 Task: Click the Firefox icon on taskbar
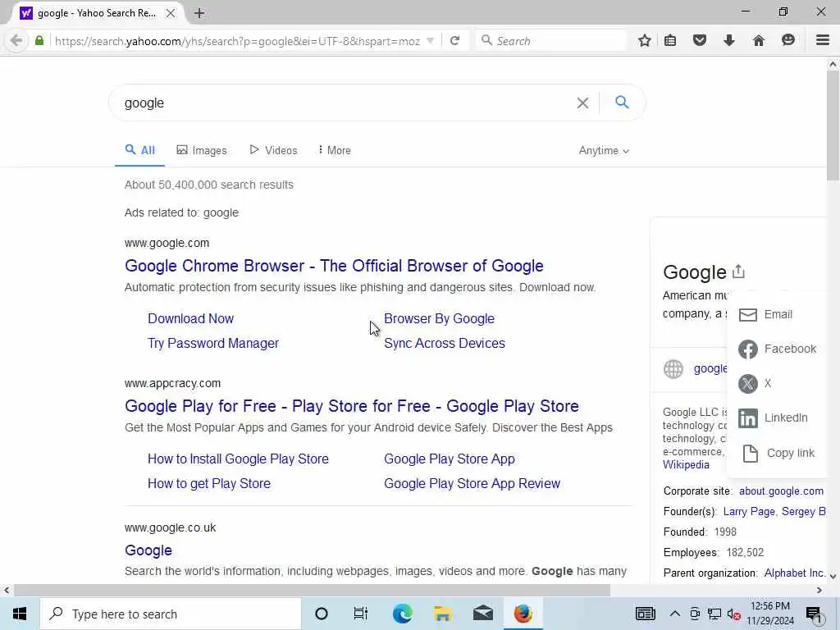click(523, 614)
